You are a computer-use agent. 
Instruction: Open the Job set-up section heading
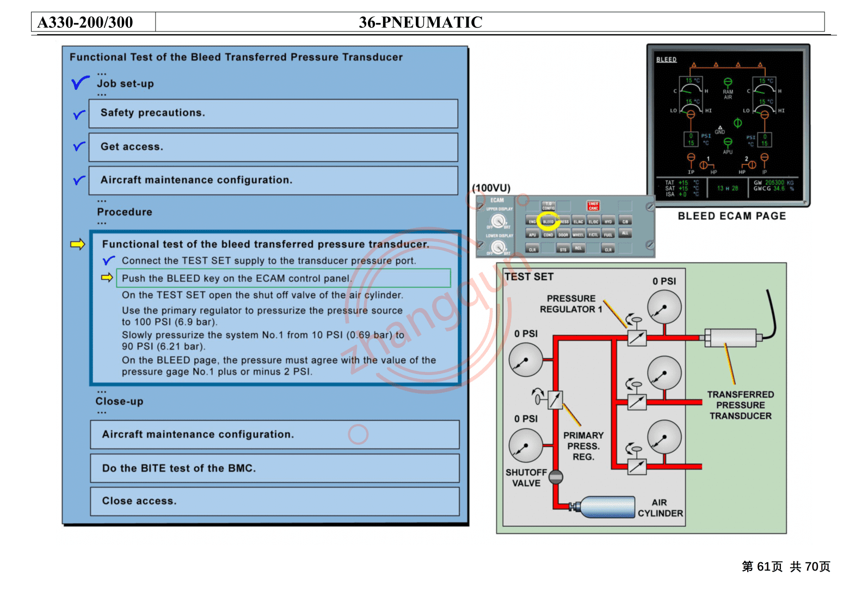pyautogui.click(x=125, y=84)
